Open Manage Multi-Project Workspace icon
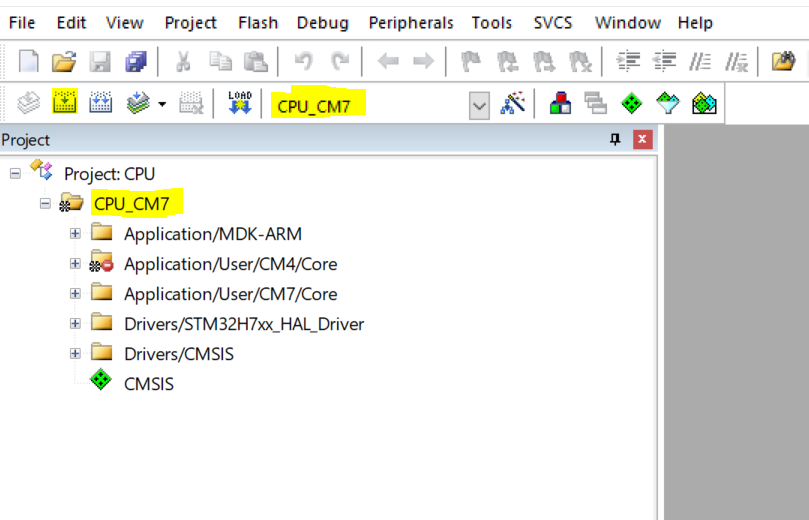The image size is (809, 520). coord(595,102)
